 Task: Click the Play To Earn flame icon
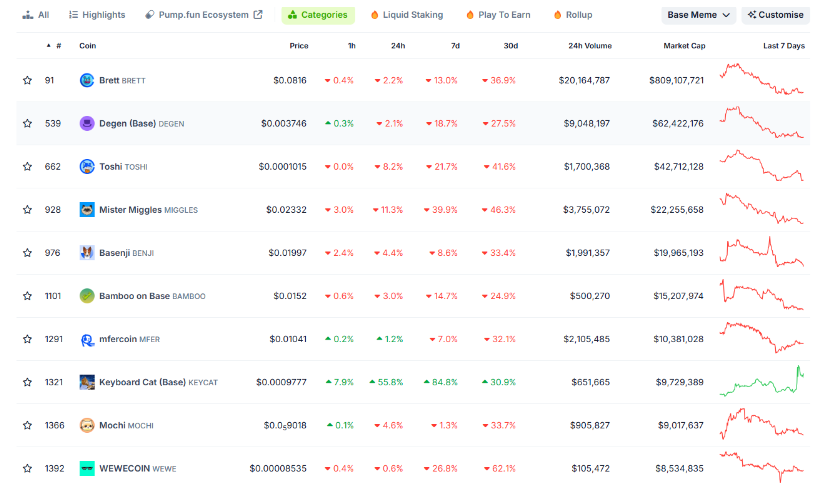[x=470, y=15]
